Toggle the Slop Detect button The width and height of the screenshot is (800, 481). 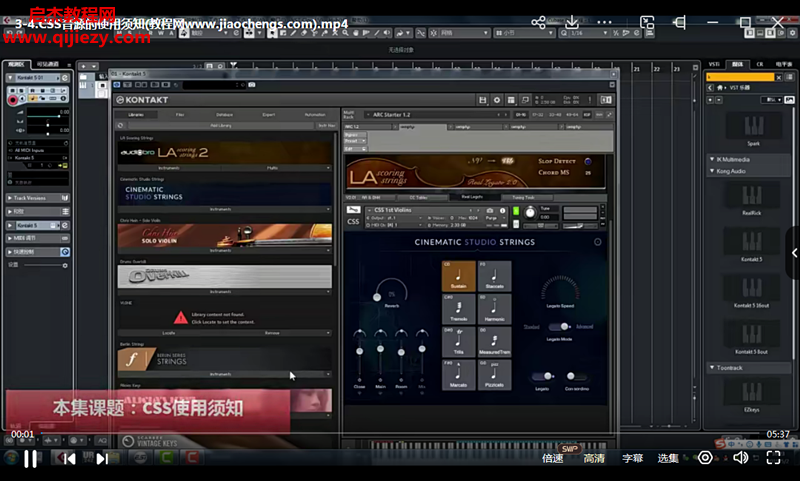(x=588, y=161)
